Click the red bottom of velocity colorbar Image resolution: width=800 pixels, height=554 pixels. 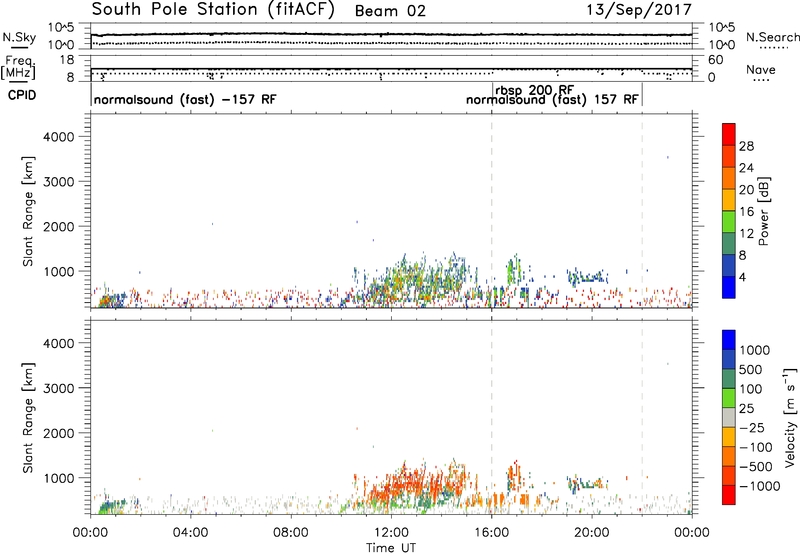pyautogui.click(x=729, y=495)
